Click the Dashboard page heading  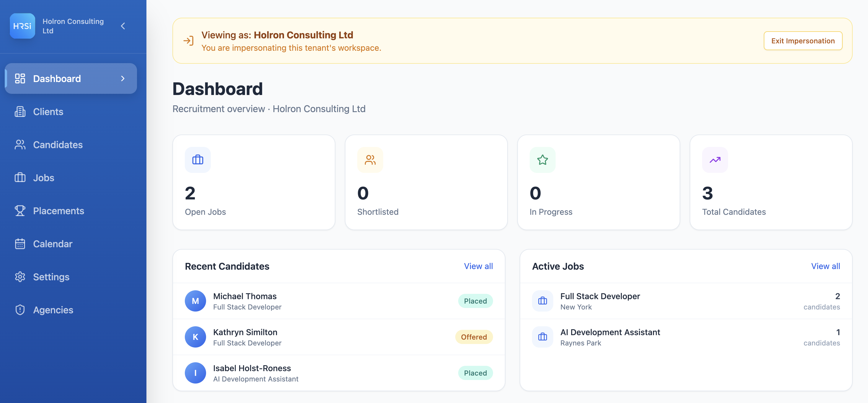[217, 89]
